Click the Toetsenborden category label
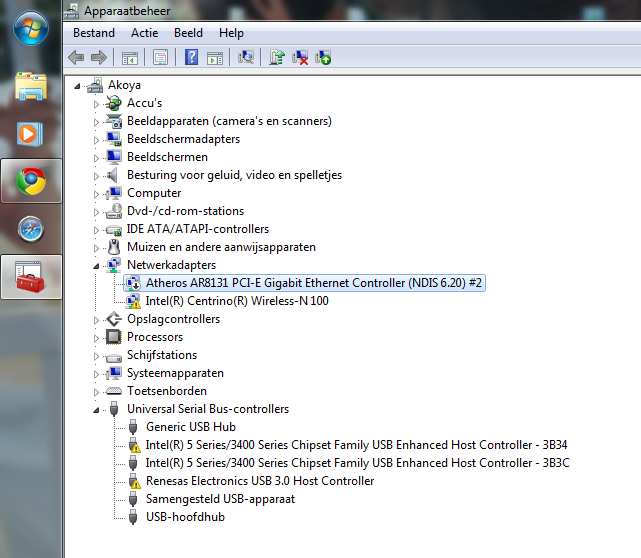The width and height of the screenshot is (641, 558). coord(166,391)
